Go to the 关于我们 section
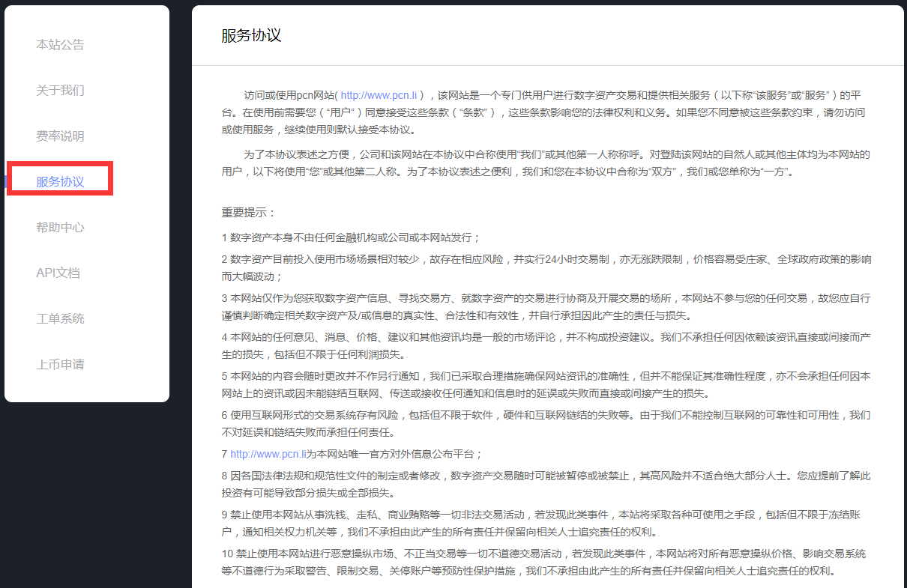Image resolution: width=907 pixels, height=588 pixels. [x=60, y=91]
